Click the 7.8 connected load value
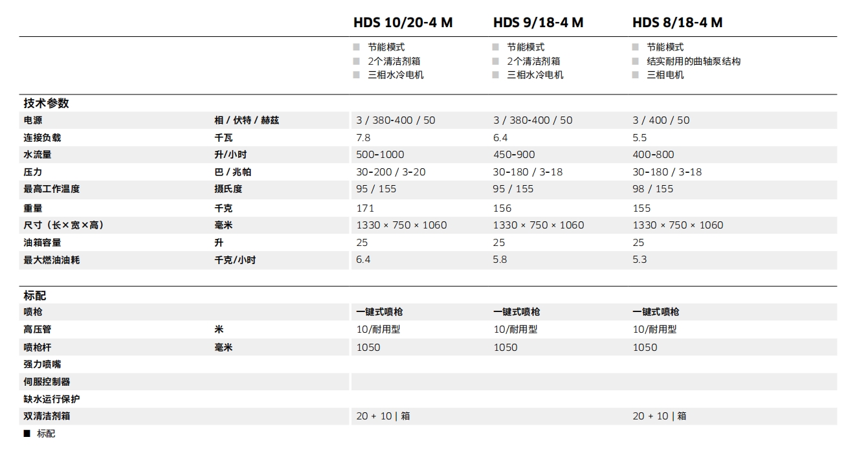868x457 pixels. pos(363,138)
